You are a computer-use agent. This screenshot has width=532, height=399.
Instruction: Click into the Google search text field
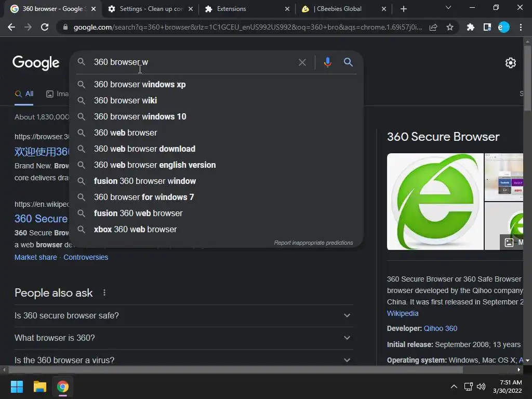click(193, 62)
